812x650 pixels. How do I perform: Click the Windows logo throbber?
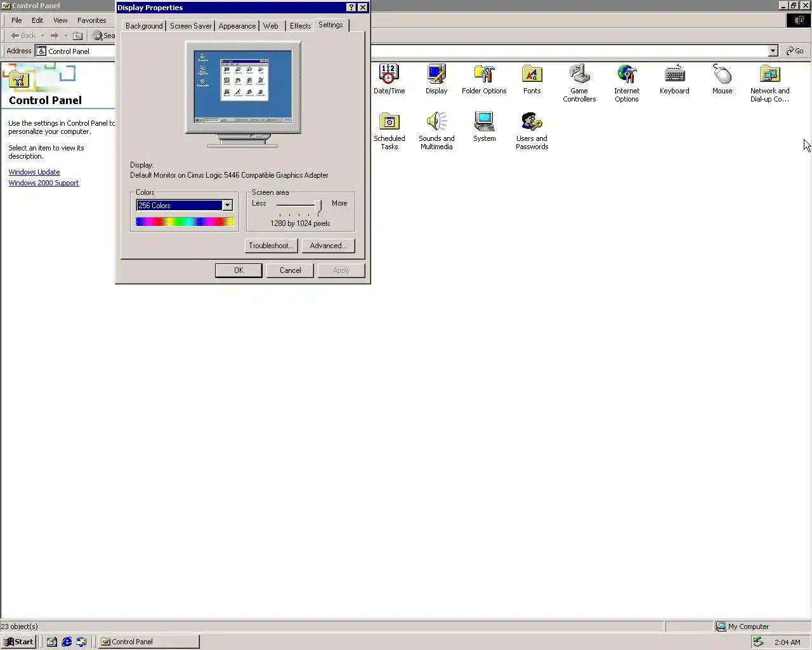point(799,20)
